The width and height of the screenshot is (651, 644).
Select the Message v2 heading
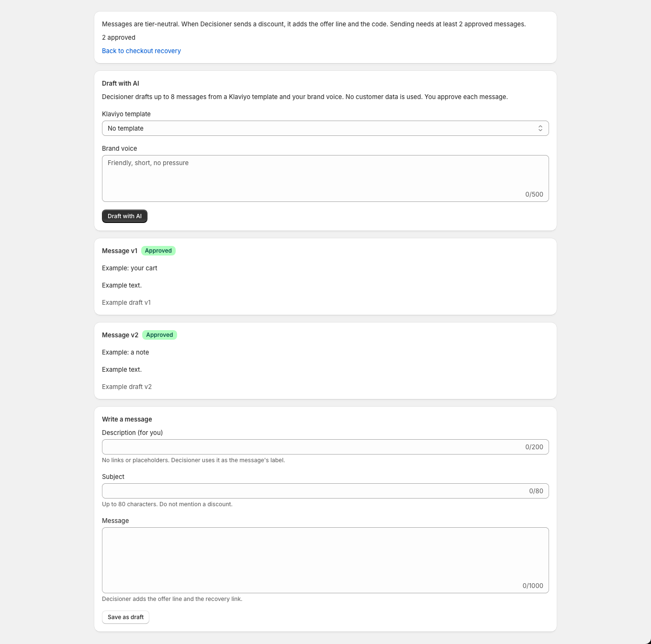click(x=120, y=335)
